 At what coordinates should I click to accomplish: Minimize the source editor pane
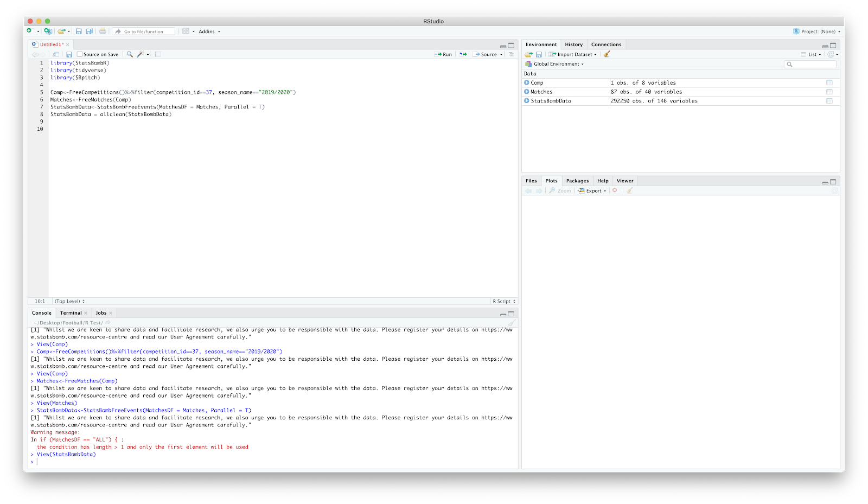pos(503,46)
